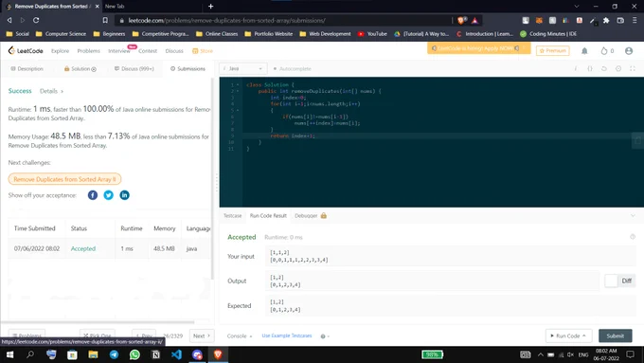Open the streak flame counter
Screen dimensions: 644x363
pos(607,50)
